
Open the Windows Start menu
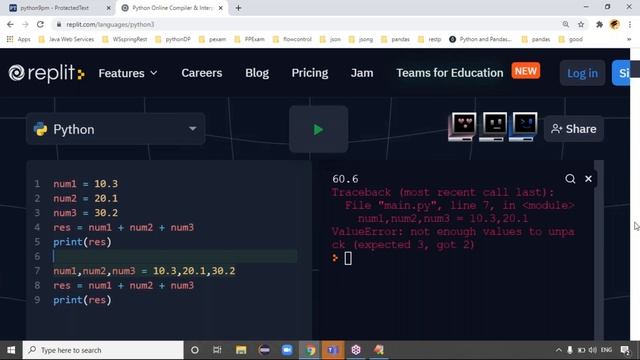pos(11,350)
